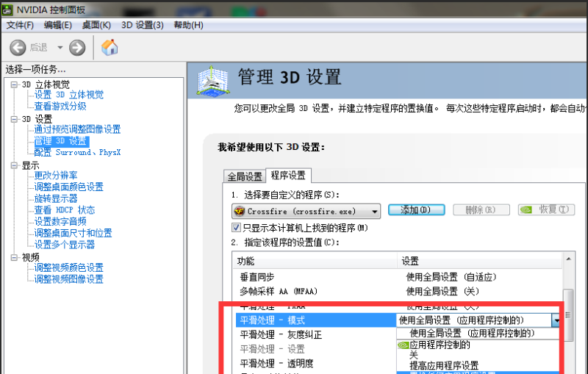Click the 恢复(T) button
This screenshot has height=374, width=588.
coord(546,209)
